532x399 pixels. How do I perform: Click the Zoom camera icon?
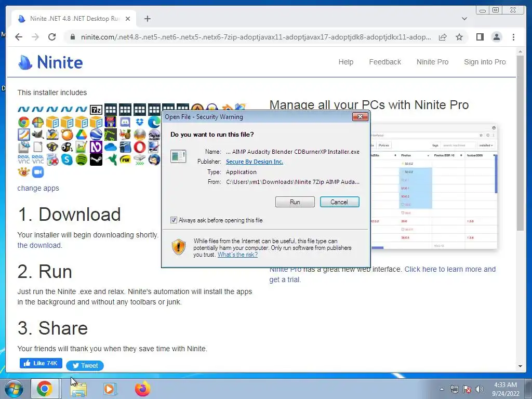coord(38,172)
